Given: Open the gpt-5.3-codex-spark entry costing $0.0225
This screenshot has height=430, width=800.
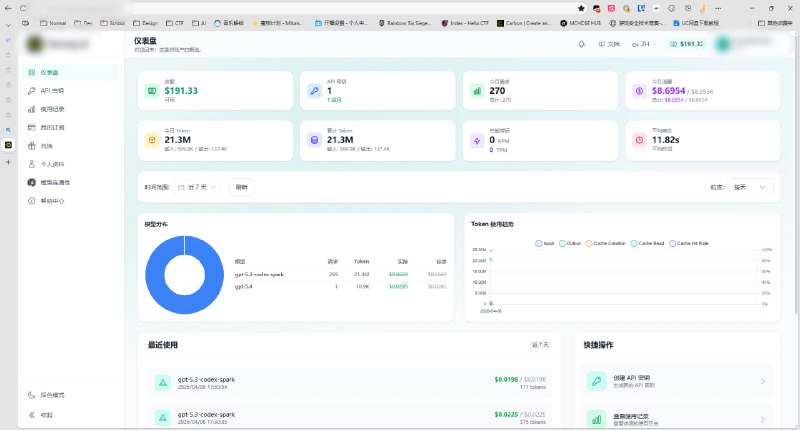Looking at the screenshot, I should point(349,417).
